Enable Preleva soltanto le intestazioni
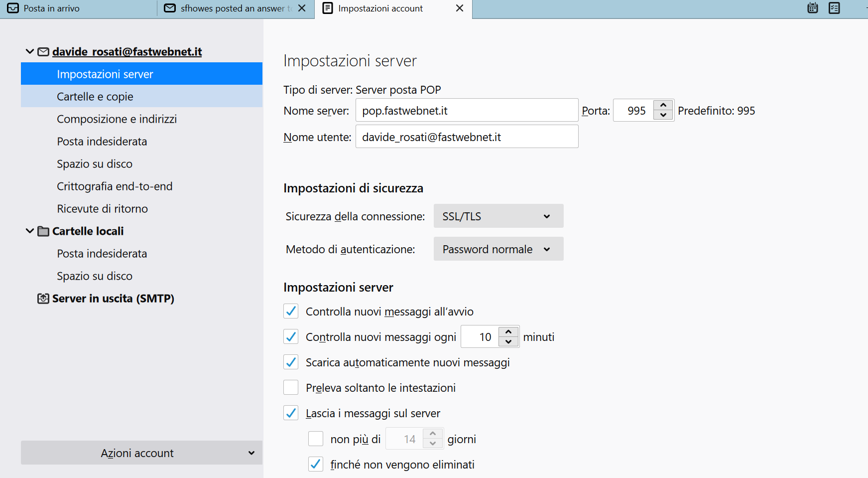 click(x=291, y=388)
